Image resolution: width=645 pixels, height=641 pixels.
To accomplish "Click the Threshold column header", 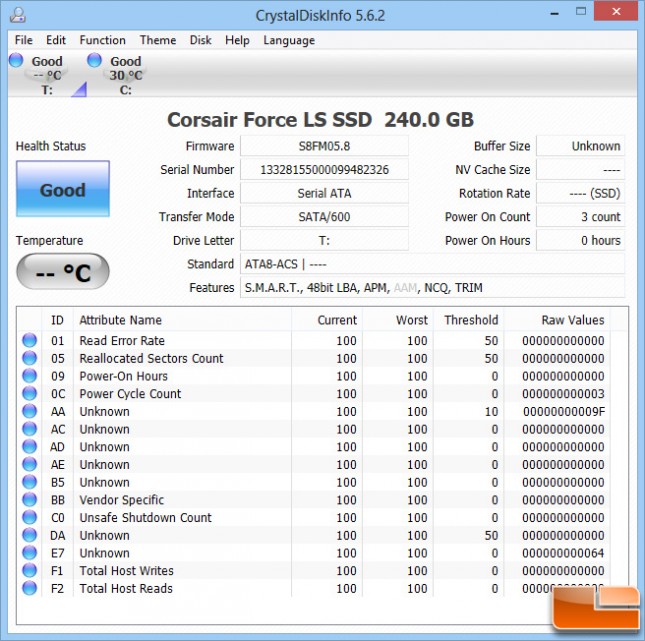I will (x=469, y=320).
